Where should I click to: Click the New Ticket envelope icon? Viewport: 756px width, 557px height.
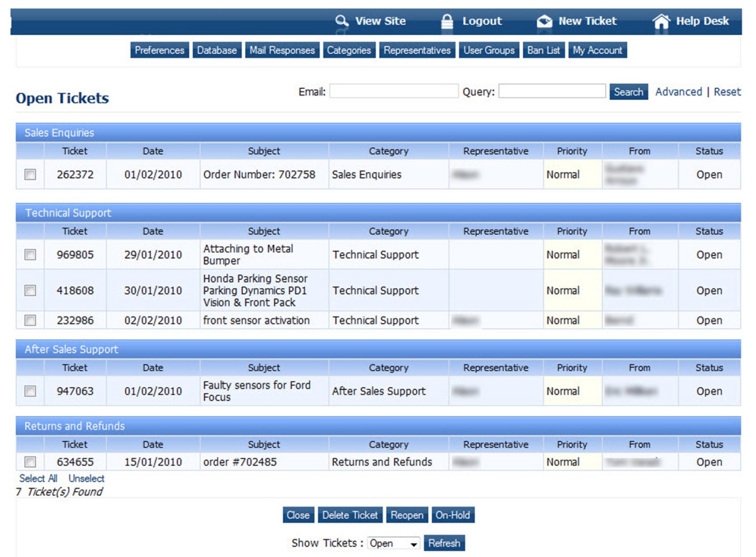tap(544, 22)
